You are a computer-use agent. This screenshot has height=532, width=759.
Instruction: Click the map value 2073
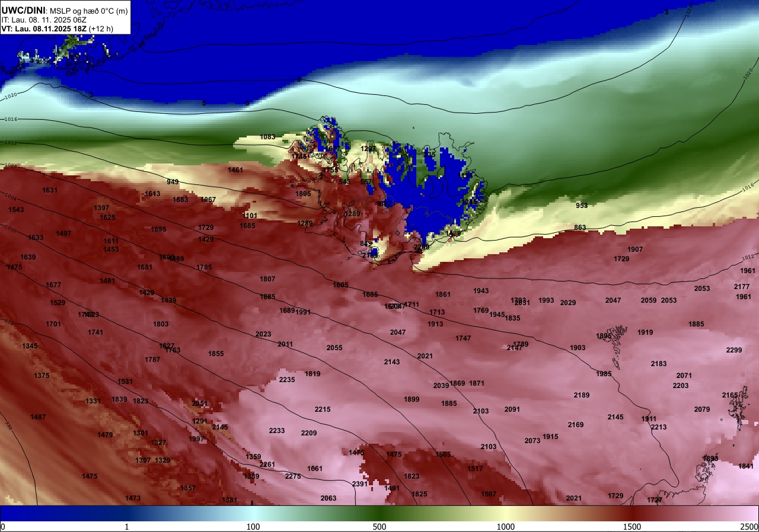pos(532,441)
